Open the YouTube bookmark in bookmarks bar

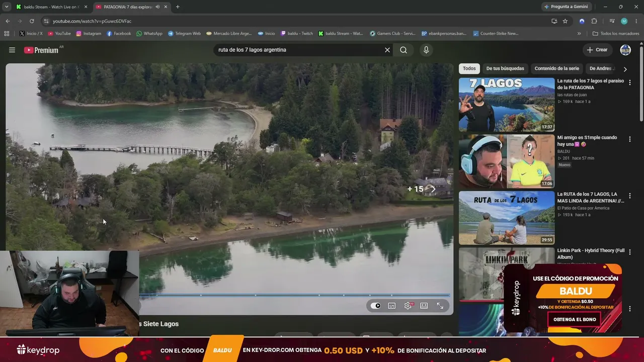click(x=59, y=34)
